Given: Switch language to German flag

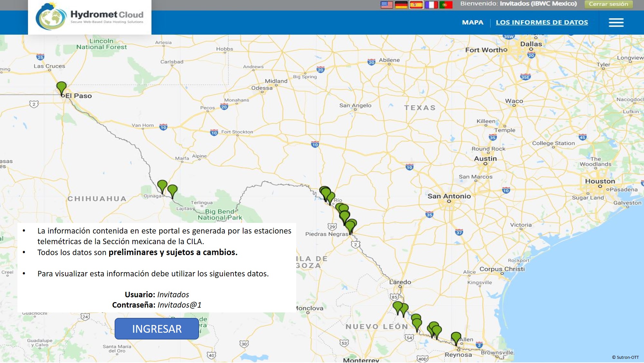Looking at the screenshot, I should pyautogui.click(x=401, y=5).
